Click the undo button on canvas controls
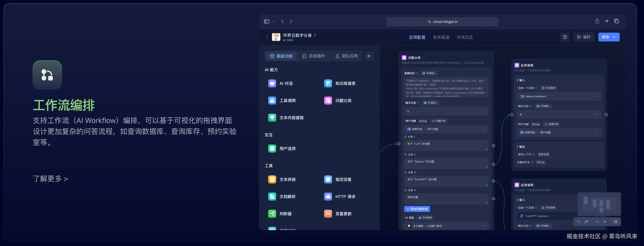 [579, 222]
